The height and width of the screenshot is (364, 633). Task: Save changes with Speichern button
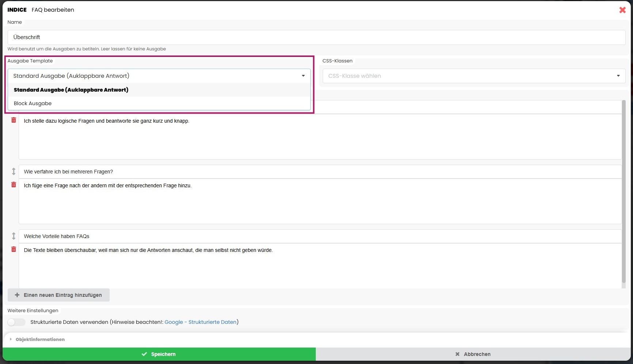159,354
